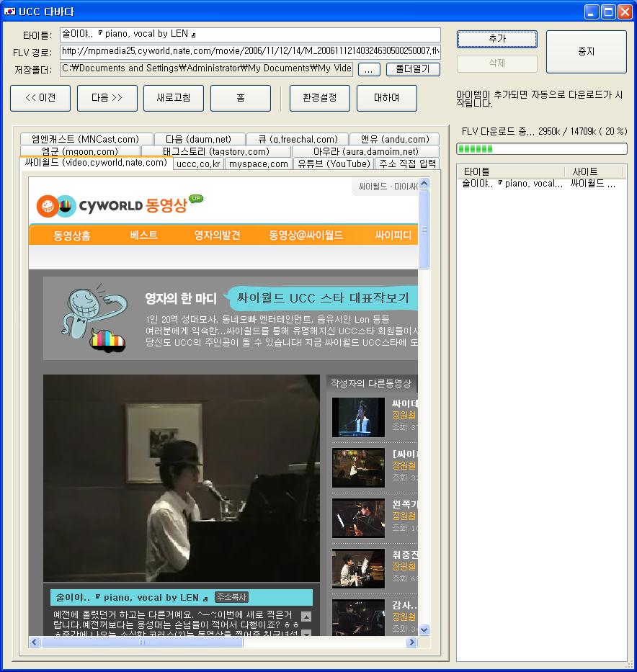
Task: Switch to the 앤유 (andu.com) tab
Action: [x=395, y=139]
